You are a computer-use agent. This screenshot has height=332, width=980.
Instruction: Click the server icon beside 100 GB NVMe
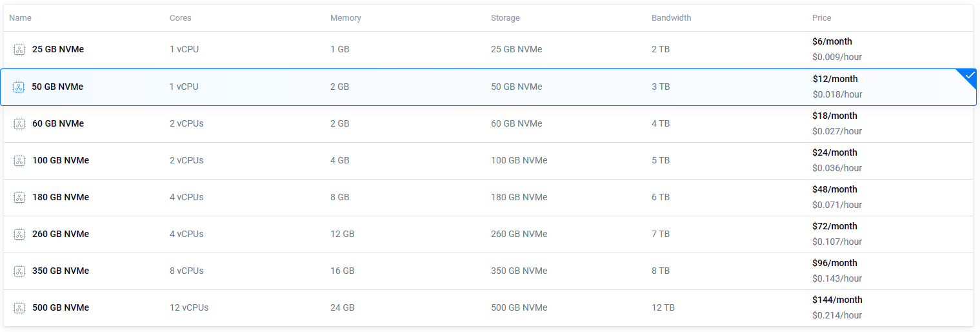click(19, 161)
